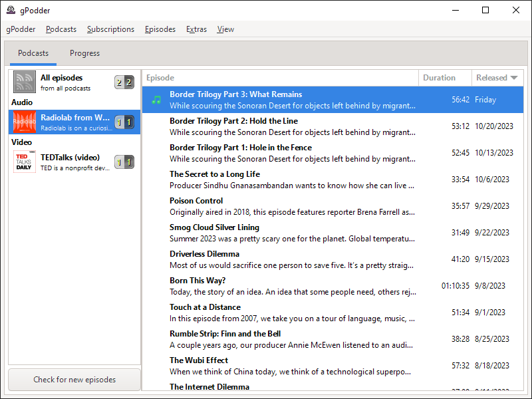This screenshot has height=399, width=532.
Task: Click the TEDTalks episode count badge
Action: click(x=124, y=162)
